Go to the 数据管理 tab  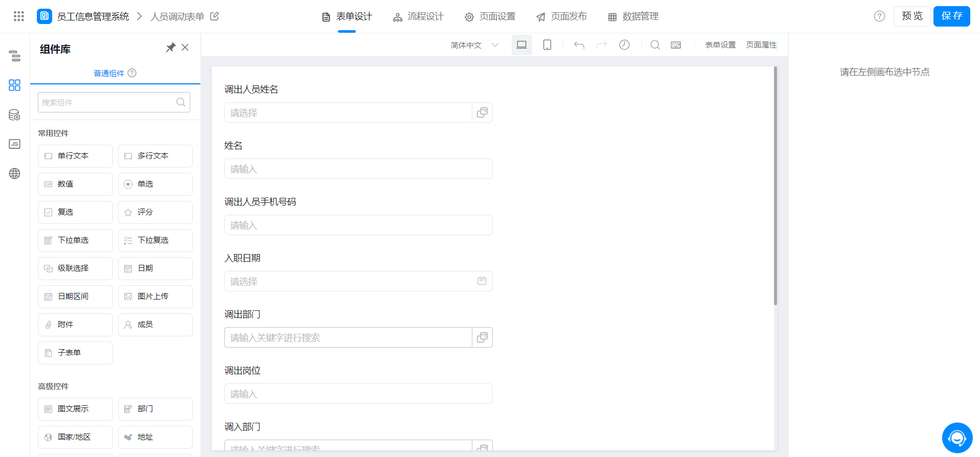(633, 17)
